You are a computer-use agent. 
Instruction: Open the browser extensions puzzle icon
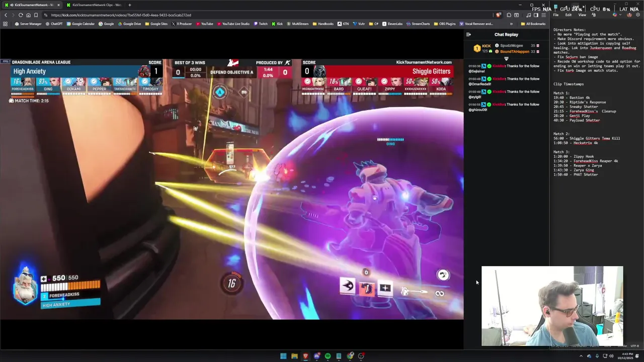click(x=509, y=15)
